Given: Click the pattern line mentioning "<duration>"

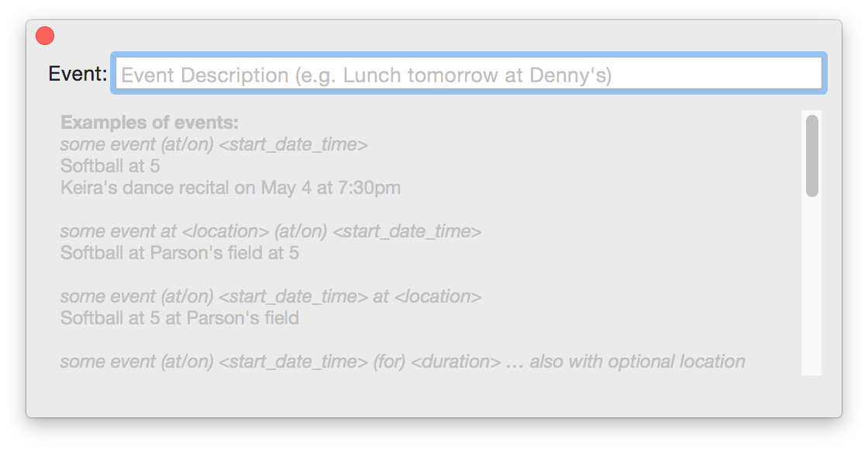Looking at the screenshot, I should tap(402, 362).
